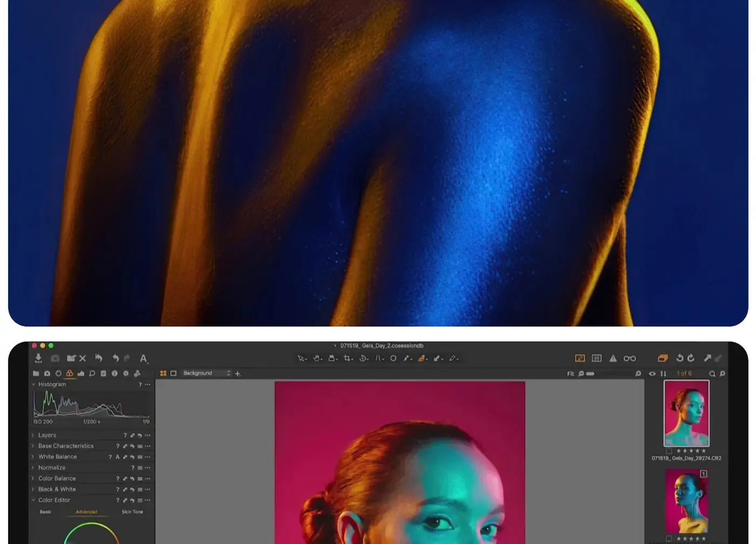Pick the Rotate straighten cursor tool
Image resolution: width=756 pixels, height=544 pixels.
point(363,358)
